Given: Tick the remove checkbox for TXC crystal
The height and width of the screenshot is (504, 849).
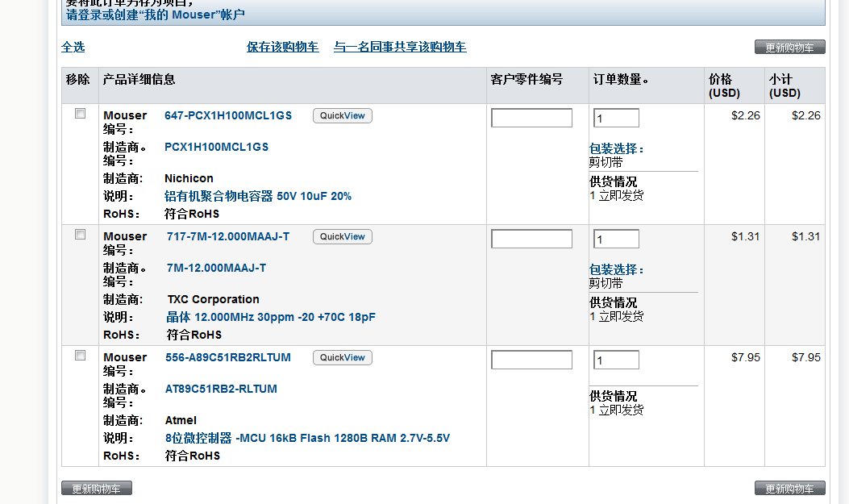Looking at the screenshot, I should click(80, 235).
